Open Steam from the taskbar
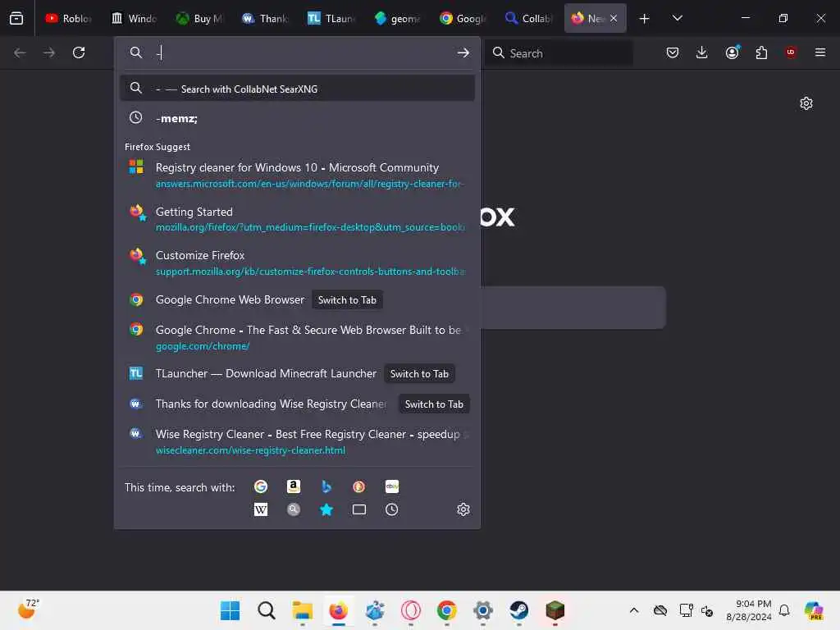Viewport: 840px width, 630px height. (518, 610)
